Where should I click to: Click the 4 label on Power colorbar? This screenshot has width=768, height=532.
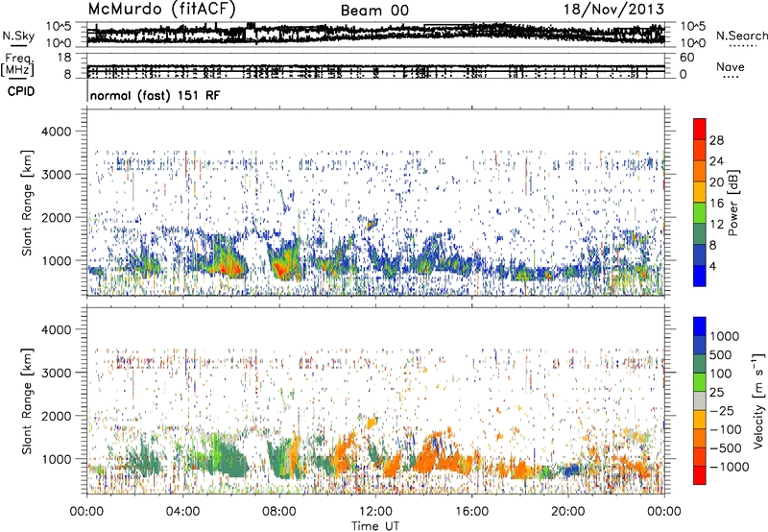712,266
